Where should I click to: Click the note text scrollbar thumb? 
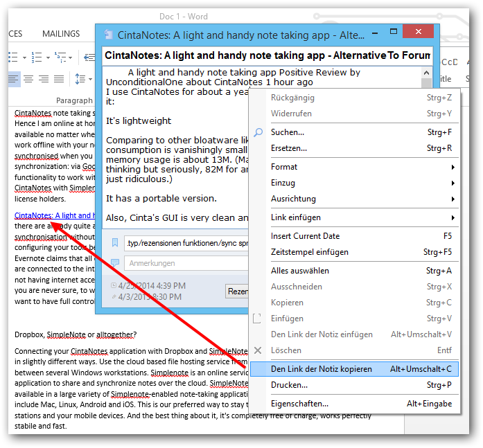tap(426, 83)
